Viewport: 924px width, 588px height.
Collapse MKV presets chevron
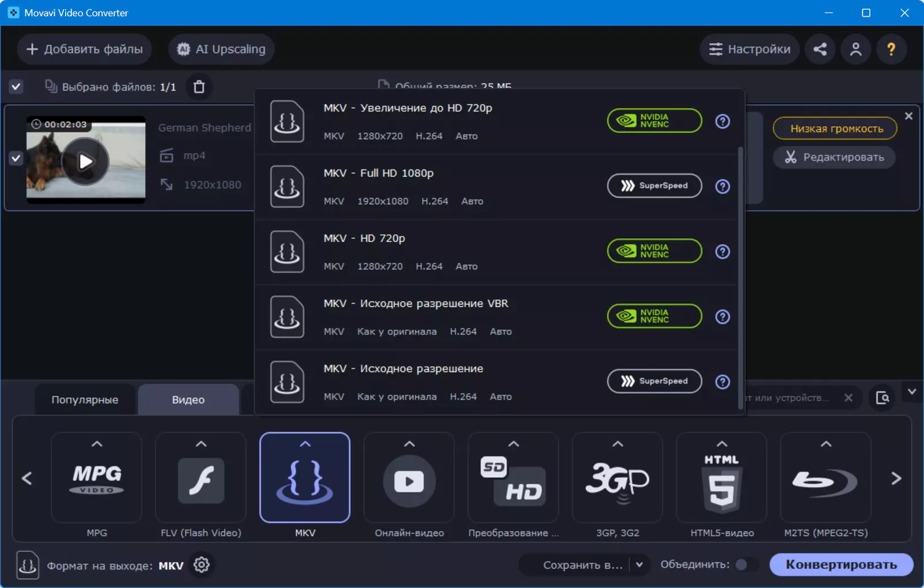(x=305, y=444)
